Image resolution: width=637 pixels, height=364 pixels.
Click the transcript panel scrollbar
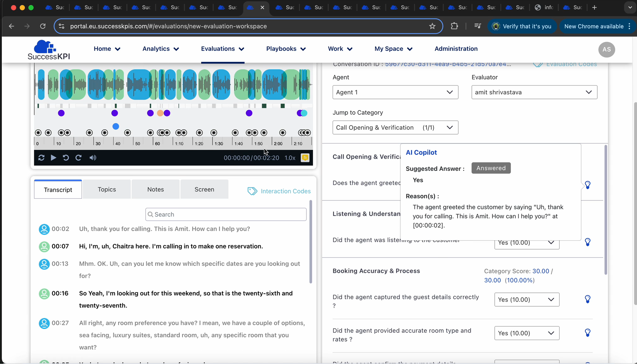311,242
